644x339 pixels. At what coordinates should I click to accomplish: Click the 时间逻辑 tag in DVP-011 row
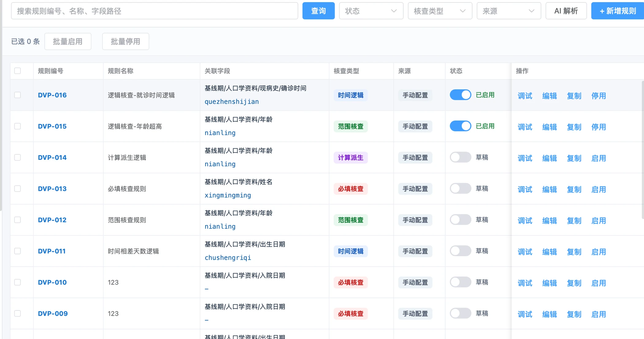(351, 251)
